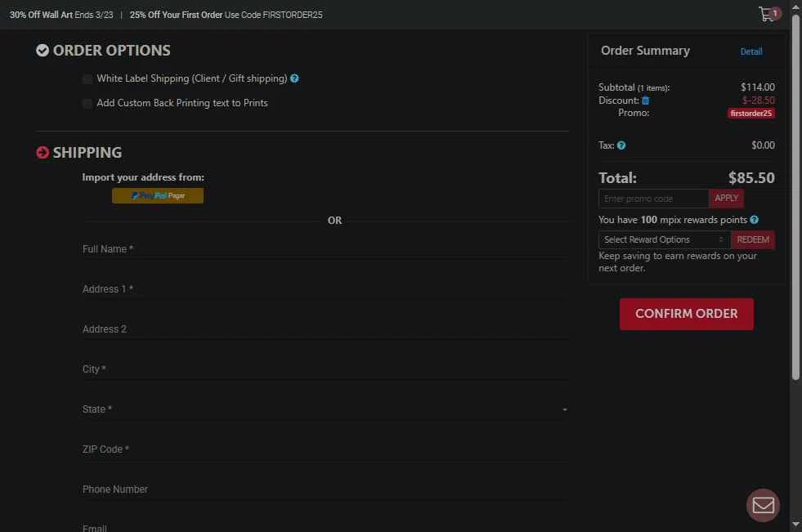
Task: Click the Detail link in Order Summary
Action: (x=750, y=51)
